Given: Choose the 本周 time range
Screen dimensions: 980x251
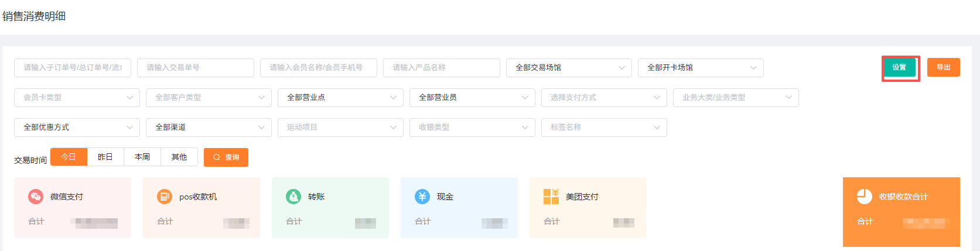Looking at the screenshot, I should pyautogui.click(x=142, y=157).
